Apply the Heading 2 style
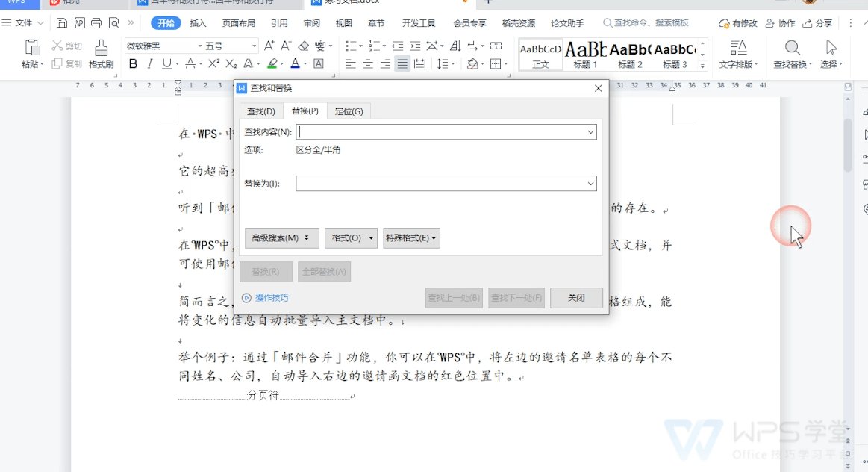The width and height of the screenshot is (868, 472). (x=630, y=55)
